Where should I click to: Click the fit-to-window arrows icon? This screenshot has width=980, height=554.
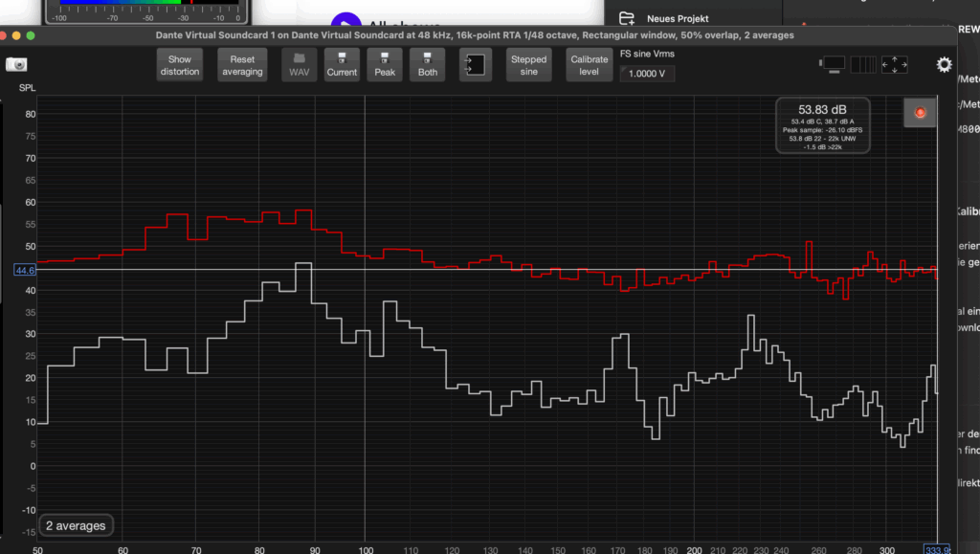point(894,64)
